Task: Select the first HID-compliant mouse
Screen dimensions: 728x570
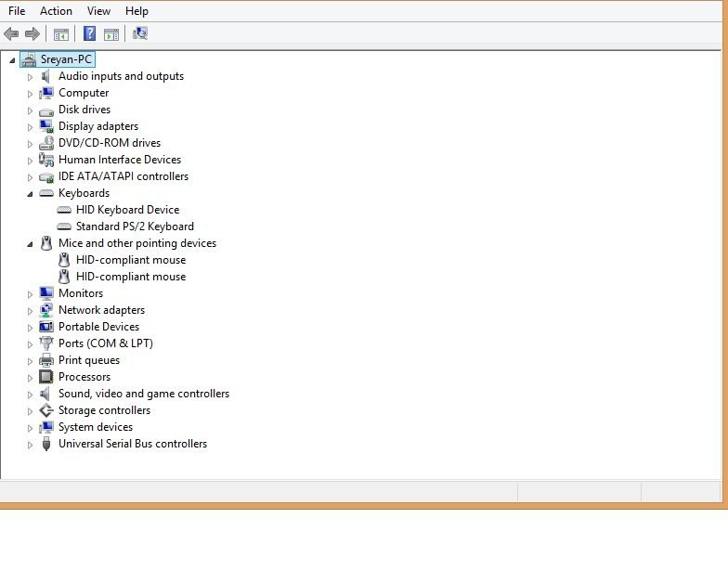Action: [130, 260]
